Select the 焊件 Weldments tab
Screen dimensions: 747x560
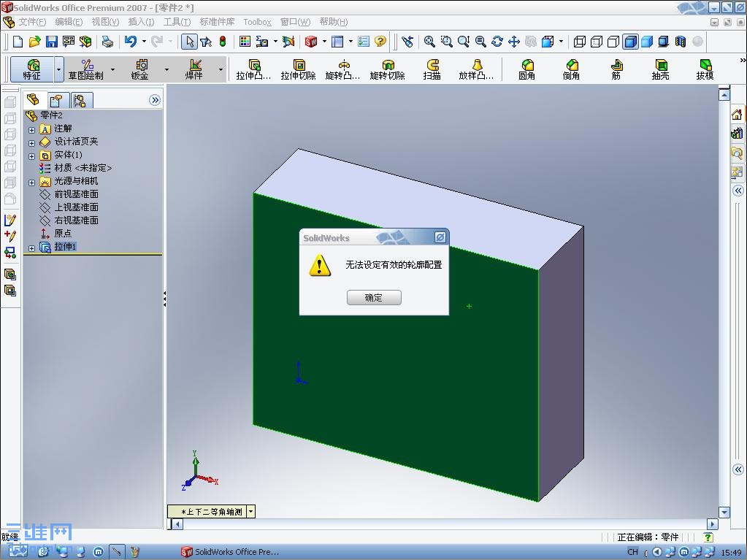click(194, 69)
